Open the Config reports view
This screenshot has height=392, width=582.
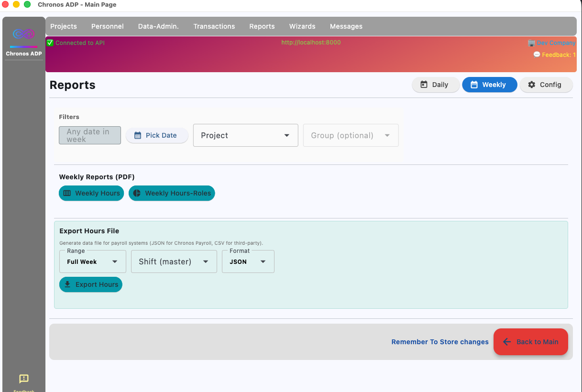[x=546, y=85]
